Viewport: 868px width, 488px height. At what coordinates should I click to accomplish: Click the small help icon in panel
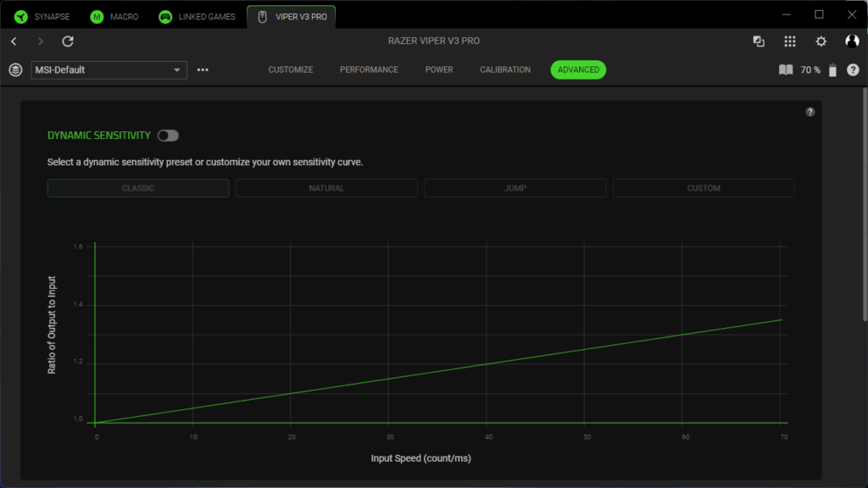tap(810, 112)
